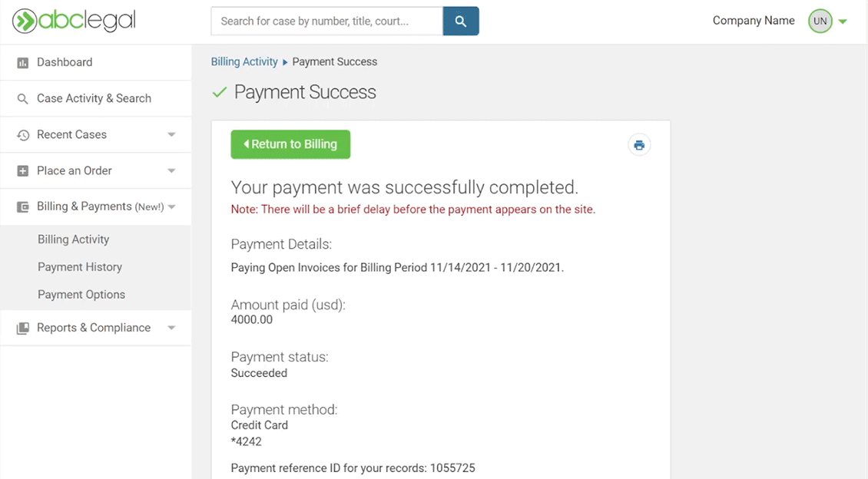Click the print receipt icon
868x479 pixels.
[x=639, y=144]
